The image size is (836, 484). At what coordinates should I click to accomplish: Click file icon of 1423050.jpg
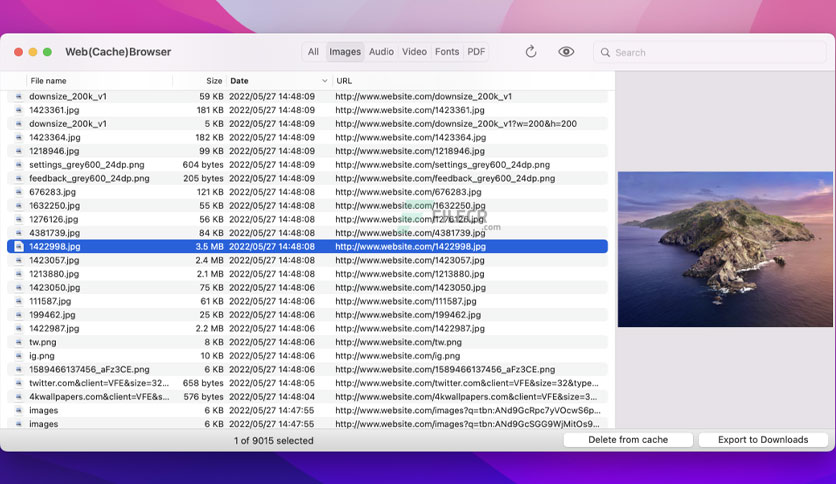point(19,288)
